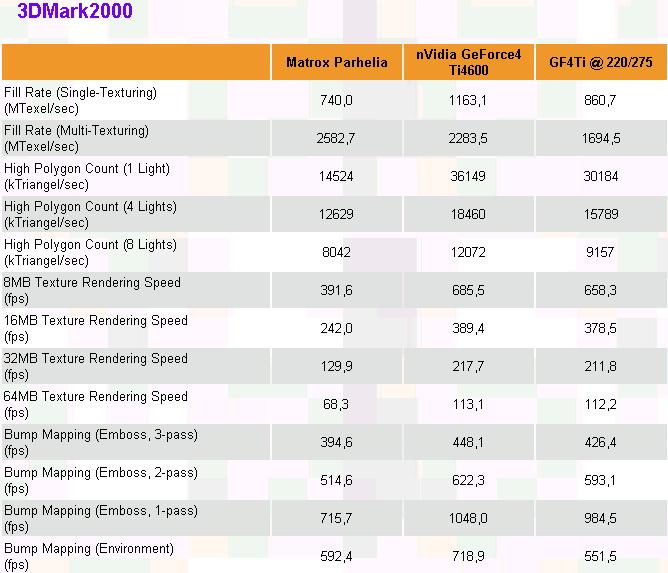The image size is (668, 573).
Task: Click the 32MB Texture Rendering Speed label
Action: coord(95,366)
